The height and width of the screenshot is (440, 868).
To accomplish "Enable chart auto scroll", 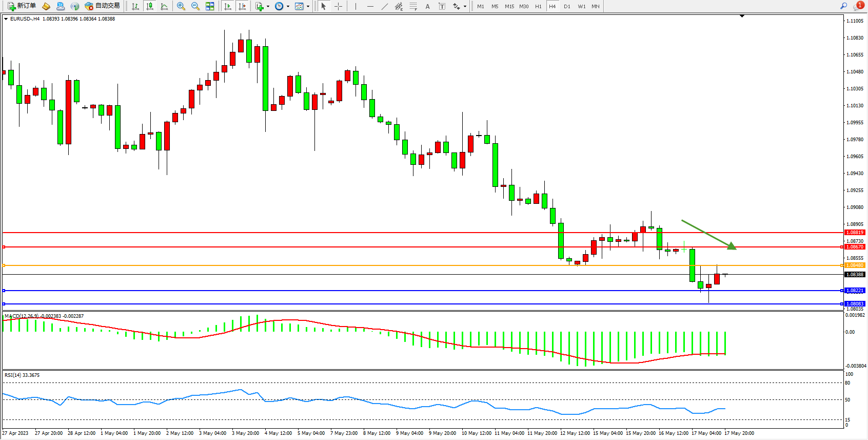I will tap(228, 6).
